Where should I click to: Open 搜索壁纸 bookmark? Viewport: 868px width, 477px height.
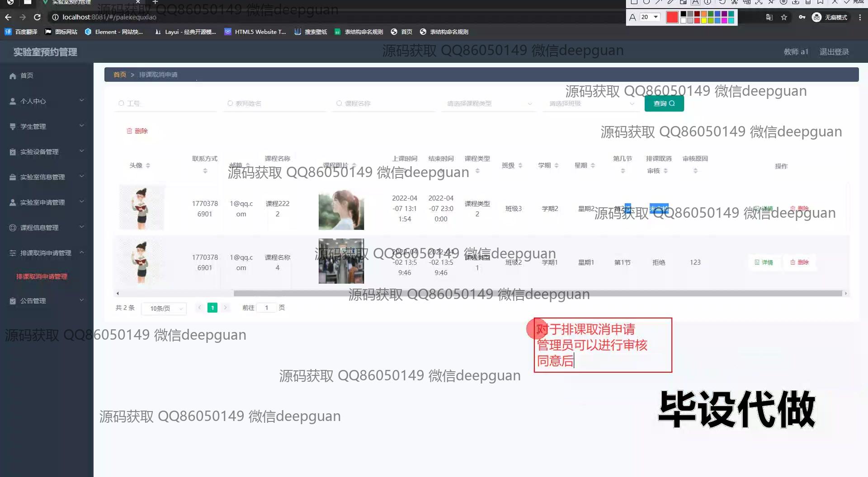311,32
